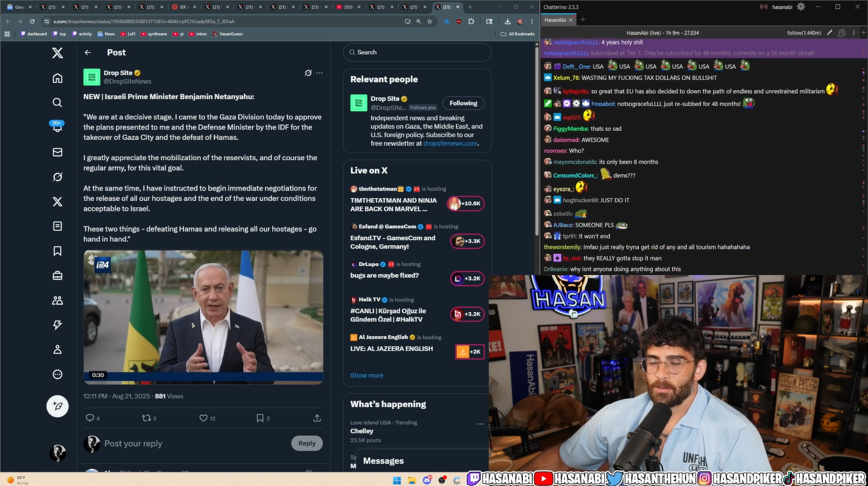Open Grok in the X sidebar
This screenshot has height=486, width=868.
57,177
